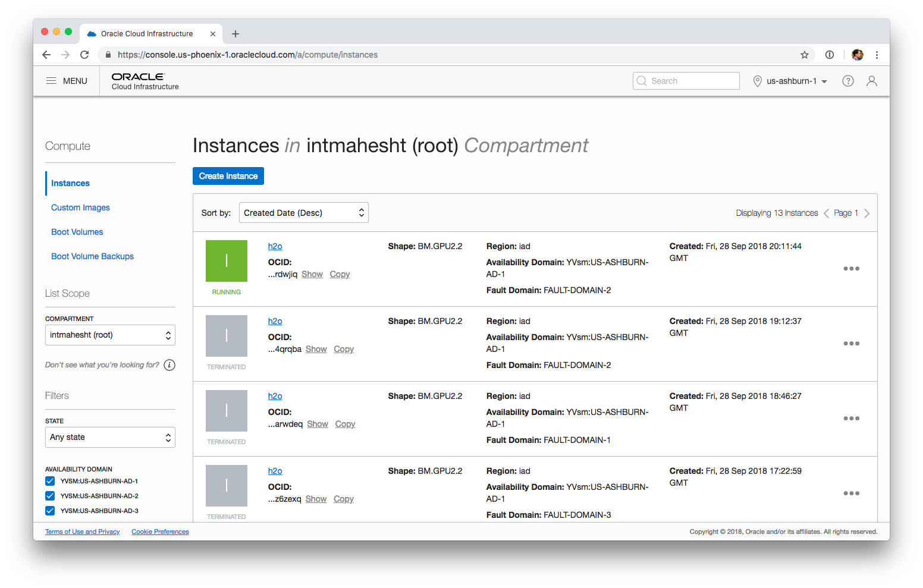Click the green RUNNING instance status icon
The image size is (923, 588).
coord(227,261)
